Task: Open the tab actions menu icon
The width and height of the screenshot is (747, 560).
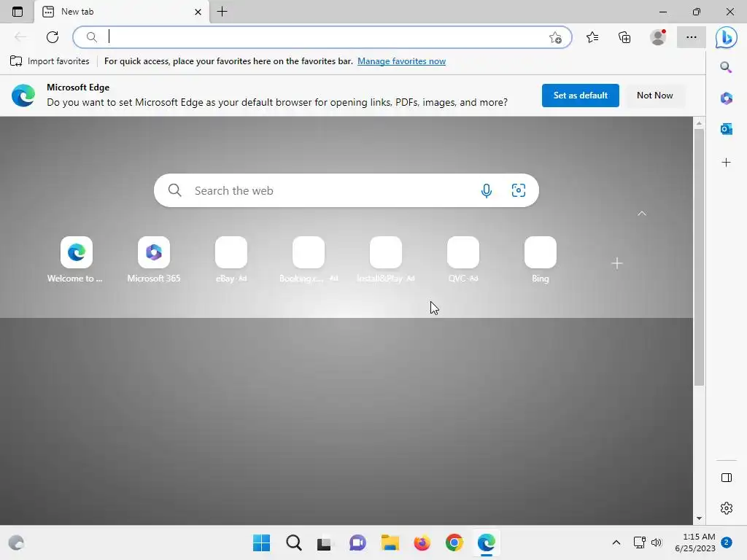Action: pos(18,12)
